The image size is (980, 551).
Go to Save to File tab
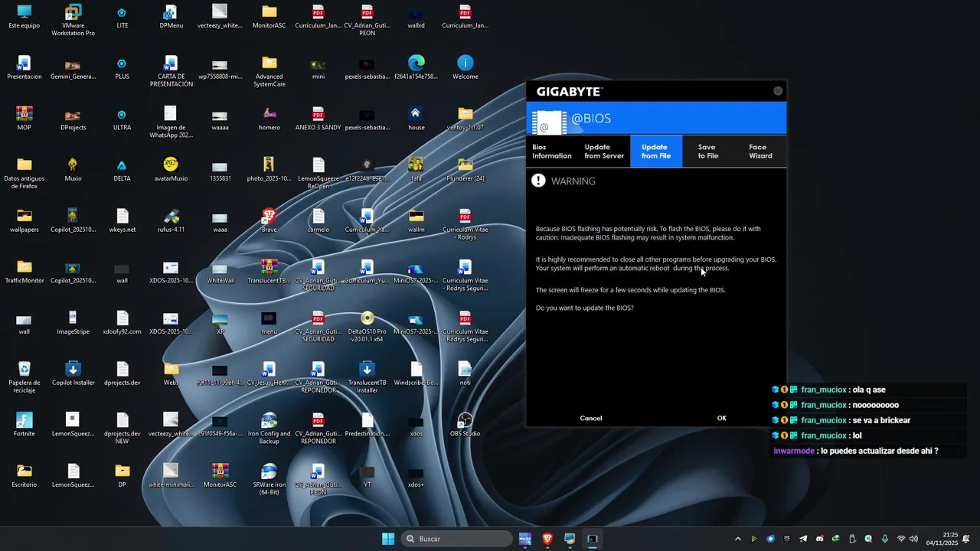707,152
